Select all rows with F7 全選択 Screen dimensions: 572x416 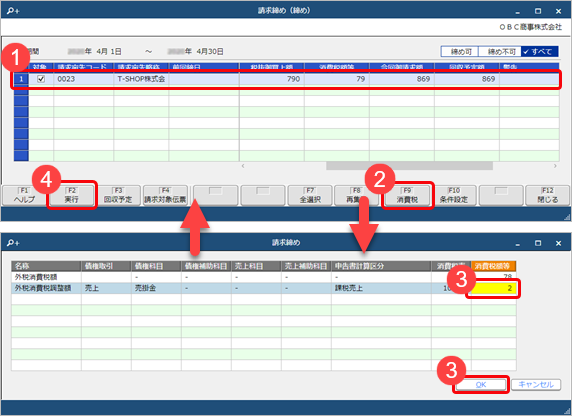point(310,196)
